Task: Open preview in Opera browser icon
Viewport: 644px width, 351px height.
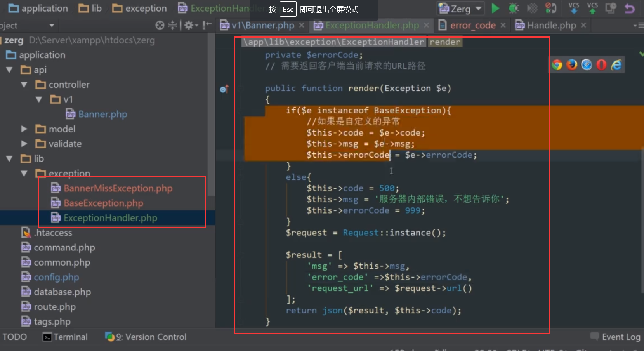Action: click(x=601, y=65)
